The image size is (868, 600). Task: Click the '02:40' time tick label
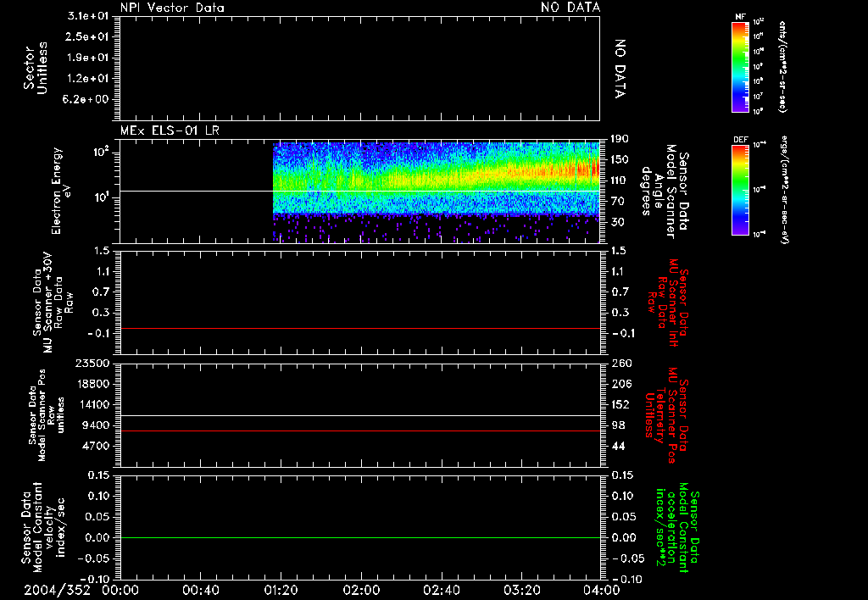click(442, 590)
